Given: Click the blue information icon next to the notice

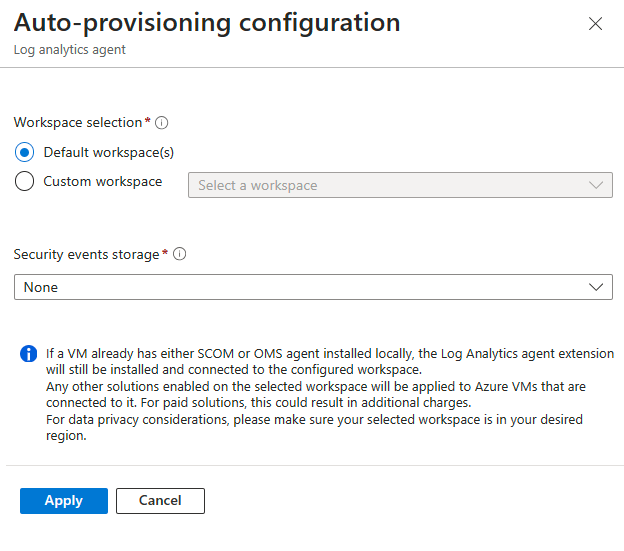Looking at the screenshot, I should tap(29, 353).
